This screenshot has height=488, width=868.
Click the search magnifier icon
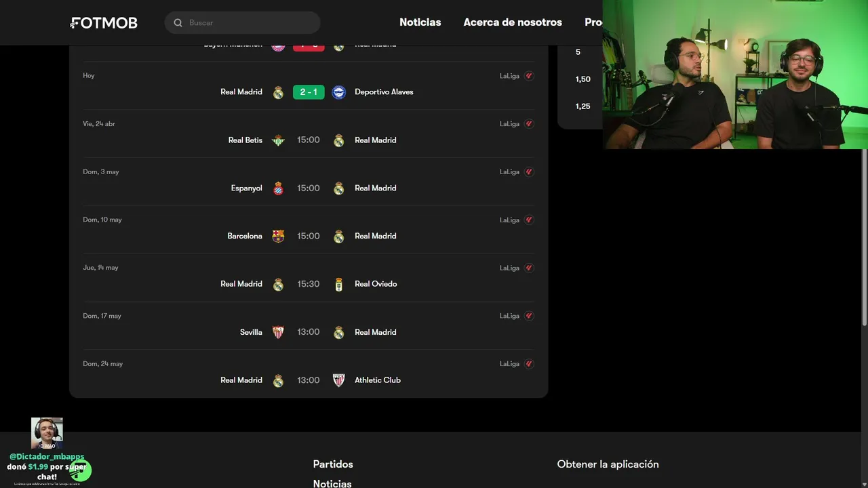178,23
